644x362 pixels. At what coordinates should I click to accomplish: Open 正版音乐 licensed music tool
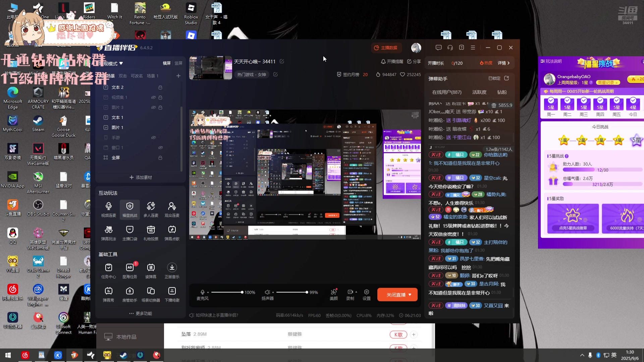[x=172, y=271]
